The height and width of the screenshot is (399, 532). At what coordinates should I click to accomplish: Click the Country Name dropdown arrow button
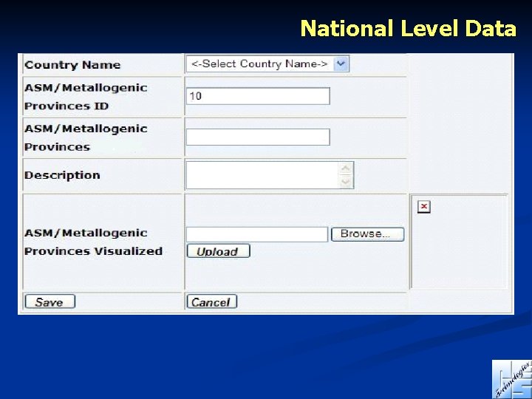pyautogui.click(x=341, y=64)
